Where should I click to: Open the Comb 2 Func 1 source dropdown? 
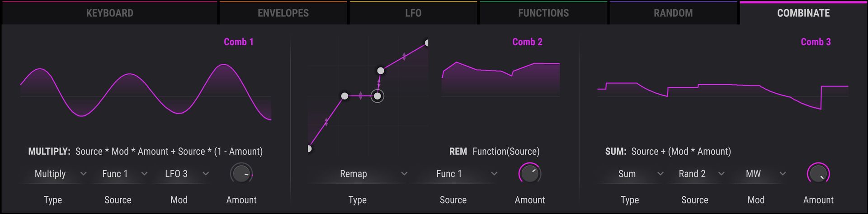(466, 174)
